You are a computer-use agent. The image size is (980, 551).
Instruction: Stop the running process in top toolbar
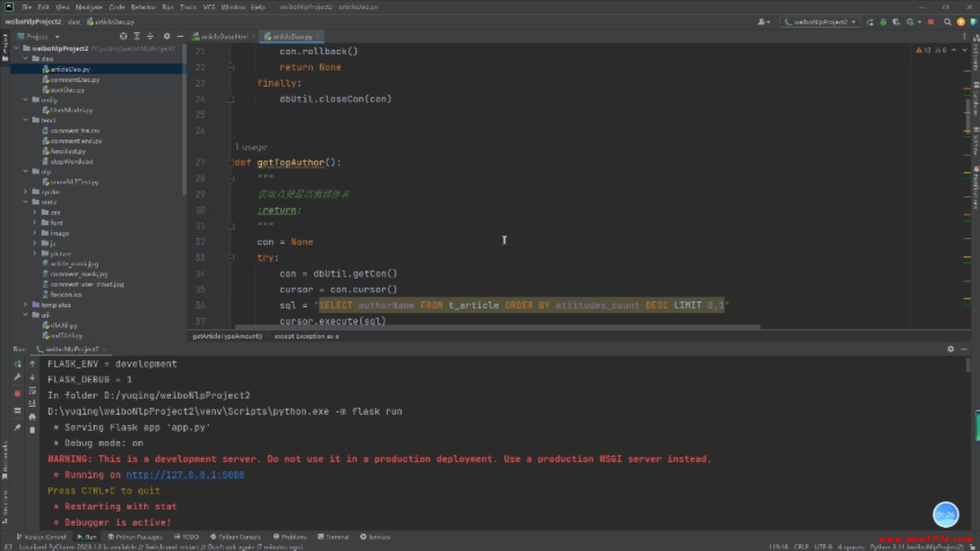[x=930, y=22]
